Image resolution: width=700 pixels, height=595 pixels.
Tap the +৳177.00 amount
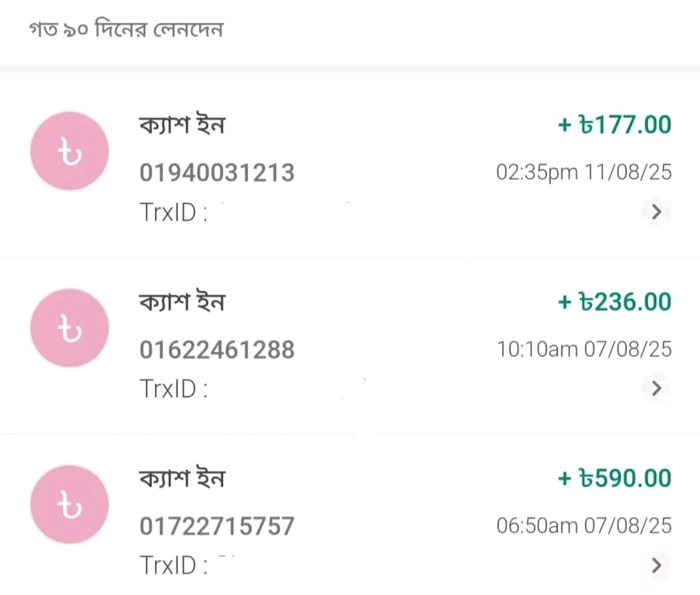coord(614,124)
